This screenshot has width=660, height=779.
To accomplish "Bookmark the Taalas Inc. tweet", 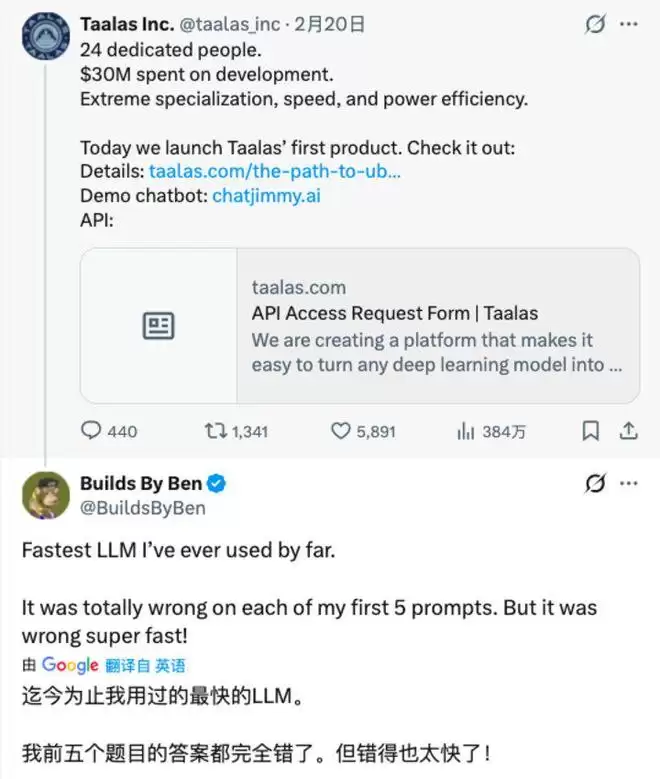I will click(x=591, y=431).
